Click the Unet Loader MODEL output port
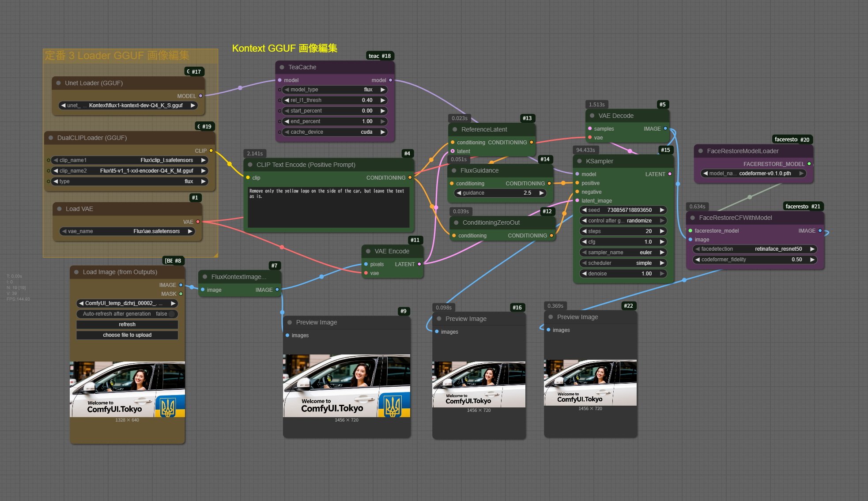This screenshot has width=868, height=501. (200, 96)
